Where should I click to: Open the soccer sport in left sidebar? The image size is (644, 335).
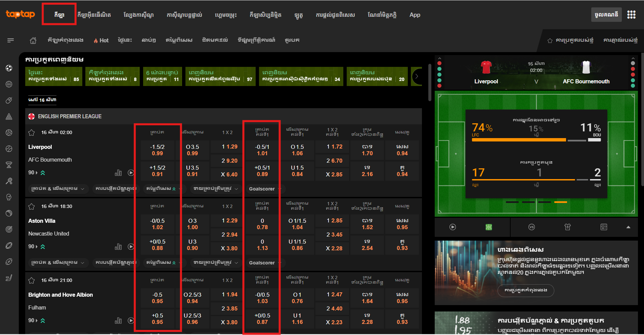click(x=9, y=68)
